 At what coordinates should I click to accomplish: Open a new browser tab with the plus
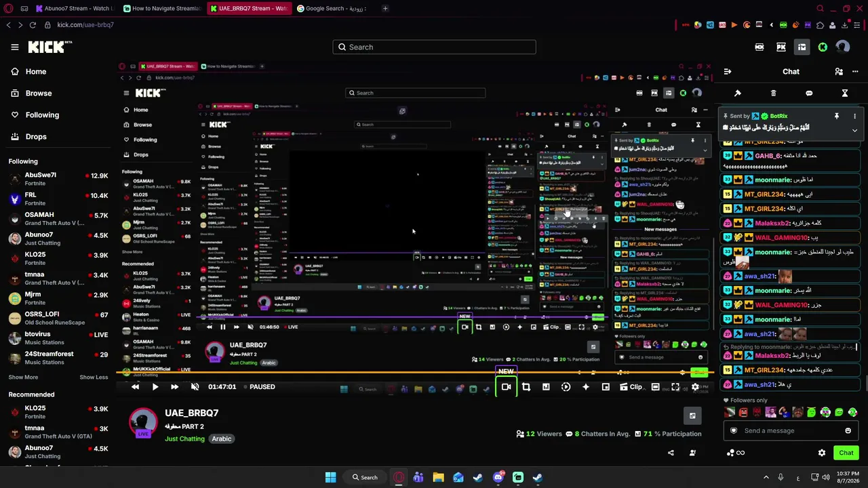[385, 8]
